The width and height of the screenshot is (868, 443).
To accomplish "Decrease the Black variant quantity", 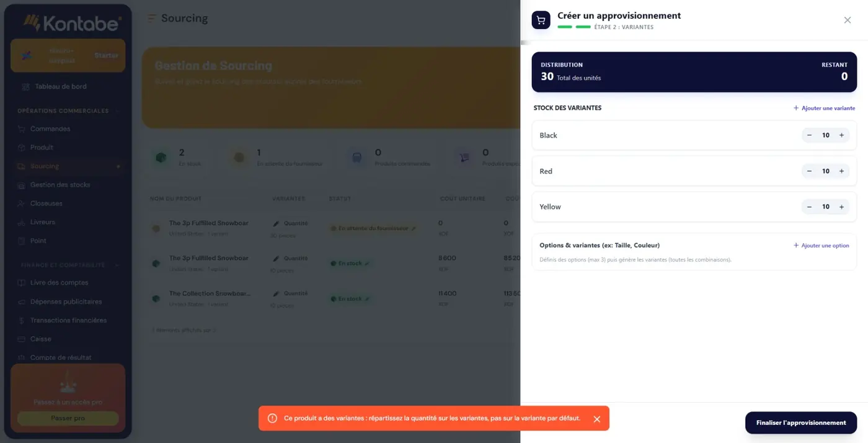I will [809, 135].
